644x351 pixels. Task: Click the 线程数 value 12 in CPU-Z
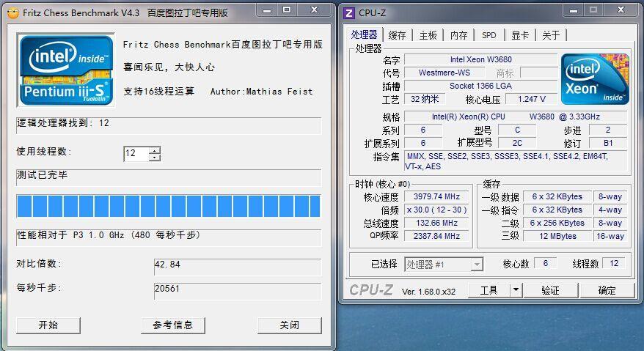[614, 263]
